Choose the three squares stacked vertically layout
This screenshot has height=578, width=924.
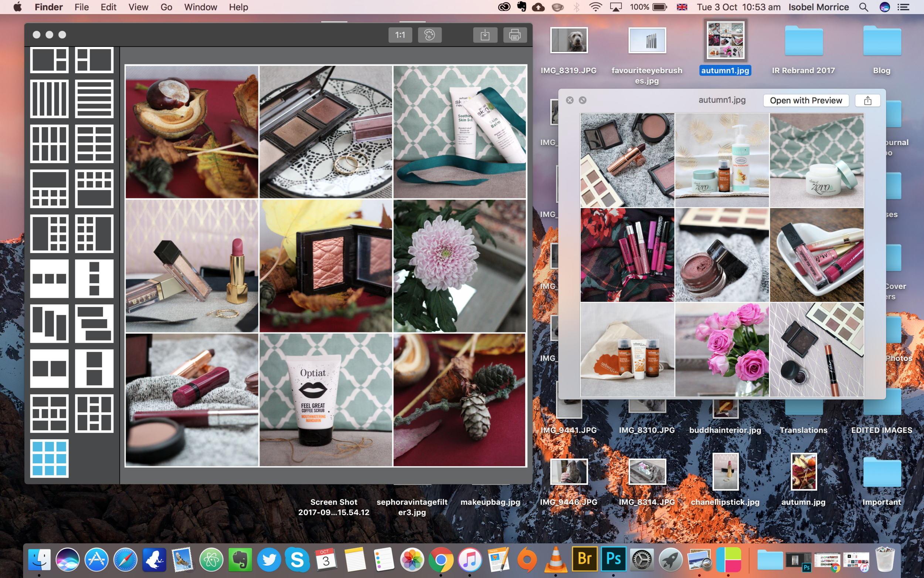pos(94,279)
